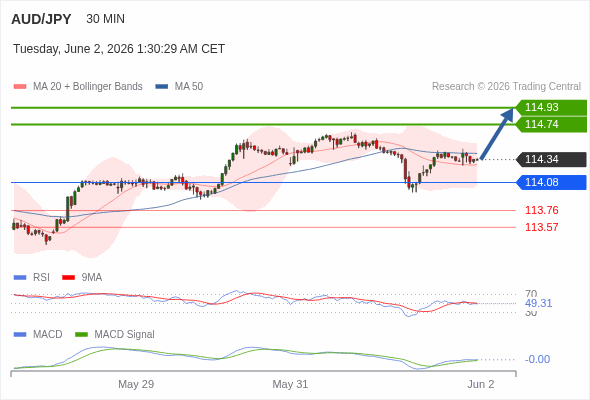
Task: Select the 114.34 current price tag
Action: [551, 160]
